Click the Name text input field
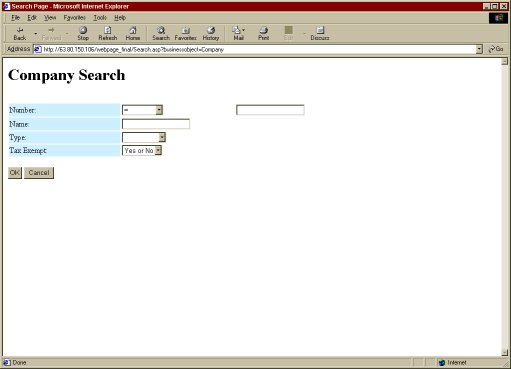The image size is (511, 369). tap(156, 124)
